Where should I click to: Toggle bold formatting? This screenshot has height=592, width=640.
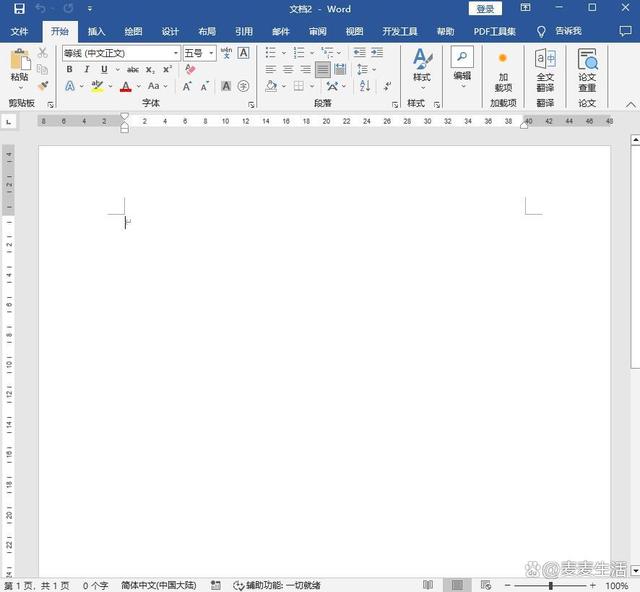click(69, 69)
